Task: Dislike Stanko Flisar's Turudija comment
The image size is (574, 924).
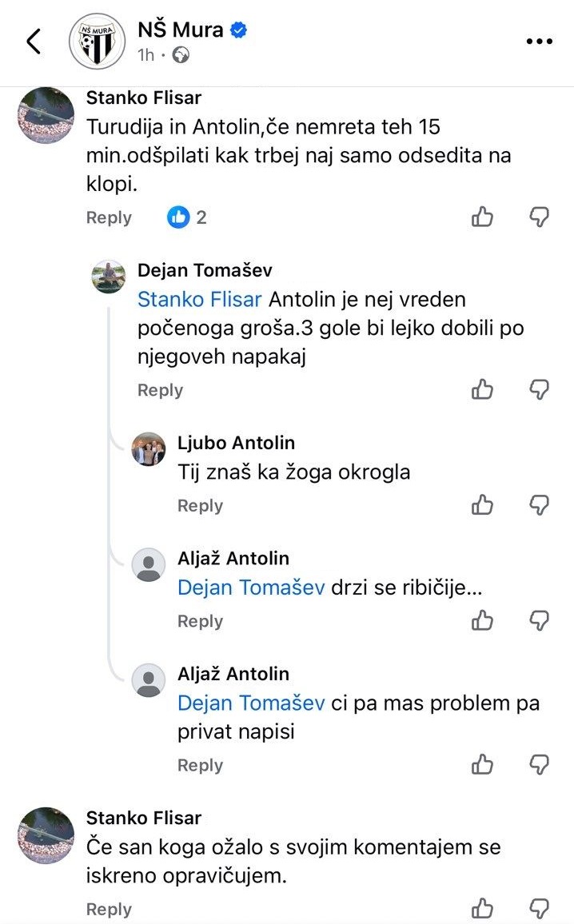Action: click(x=540, y=217)
